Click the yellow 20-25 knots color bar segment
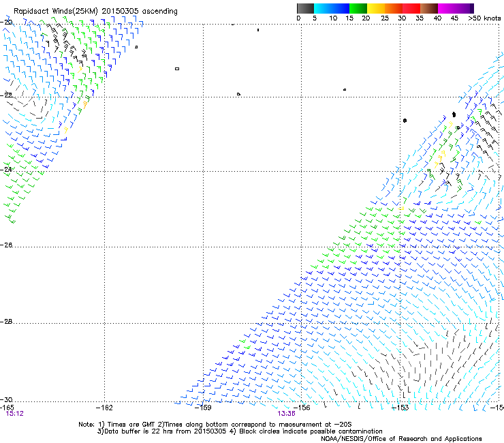This screenshot has width=504, height=443. tap(376, 8)
